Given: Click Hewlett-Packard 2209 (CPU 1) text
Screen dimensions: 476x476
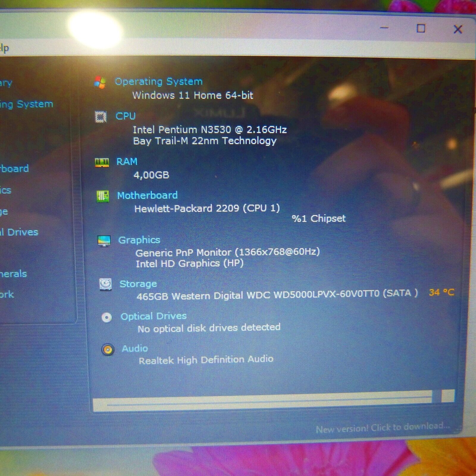Looking at the screenshot, I should coord(207,208).
